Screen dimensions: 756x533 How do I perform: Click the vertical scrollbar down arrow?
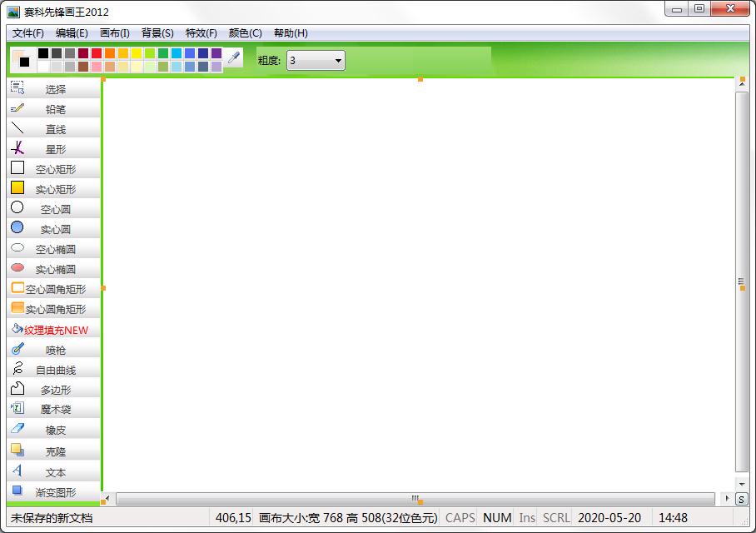pyautogui.click(x=742, y=483)
